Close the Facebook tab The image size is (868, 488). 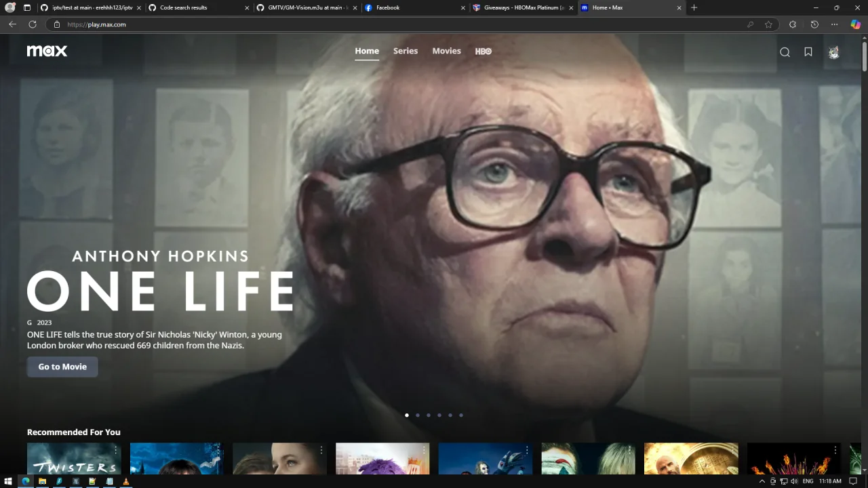(x=463, y=7)
